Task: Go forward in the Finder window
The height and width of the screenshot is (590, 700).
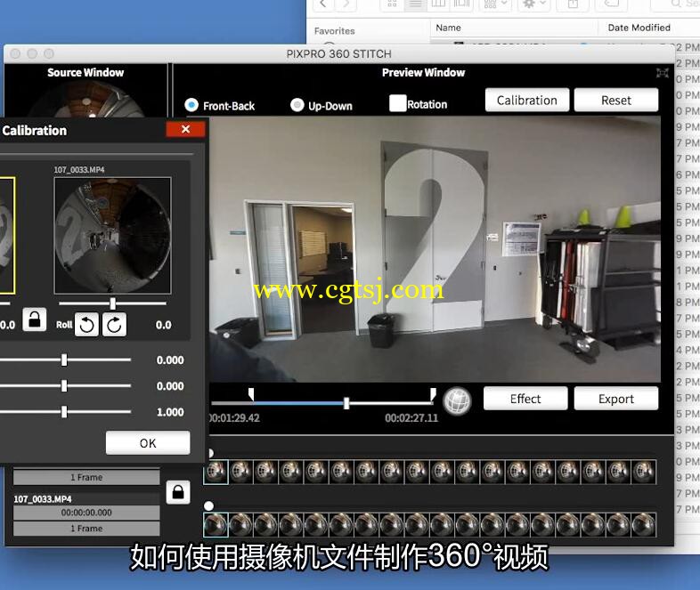Action: [346, 4]
